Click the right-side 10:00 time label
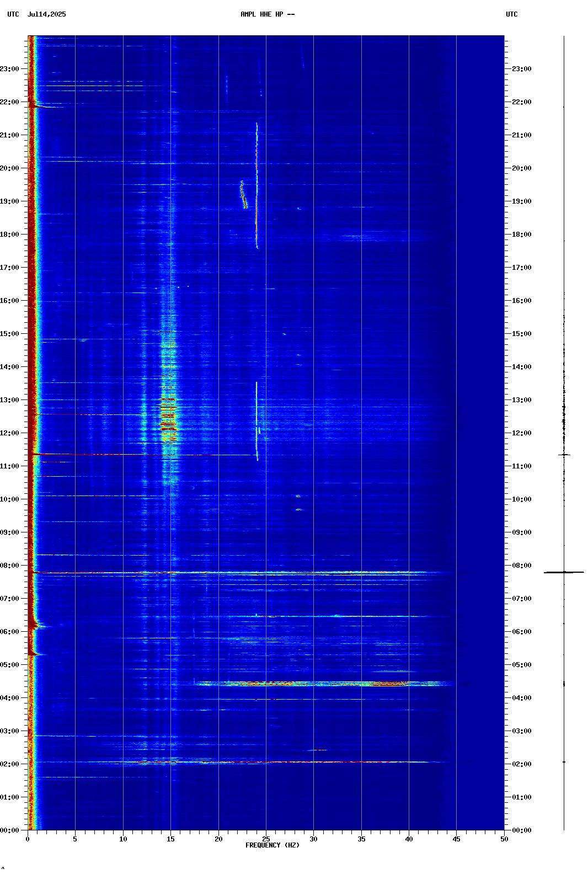This screenshot has width=588, height=874. [x=522, y=499]
